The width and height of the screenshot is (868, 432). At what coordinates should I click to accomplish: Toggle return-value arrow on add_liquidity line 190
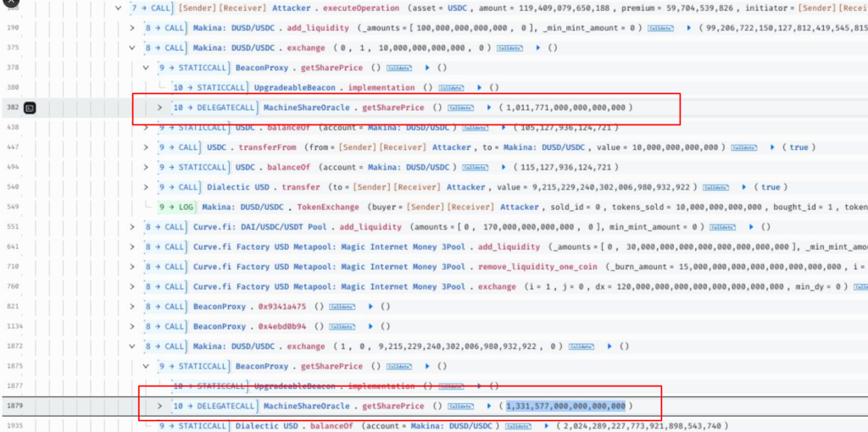click(688, 28)
